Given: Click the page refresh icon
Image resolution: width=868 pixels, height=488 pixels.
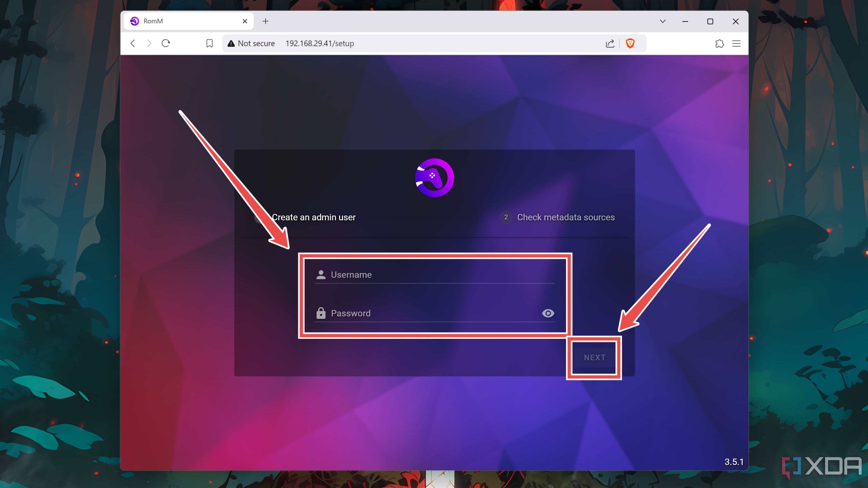Looking at the screenshot, I should [167, 43].
